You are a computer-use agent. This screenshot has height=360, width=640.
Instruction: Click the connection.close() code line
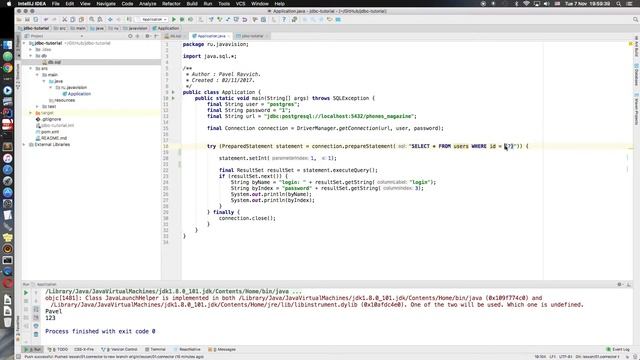247,218
